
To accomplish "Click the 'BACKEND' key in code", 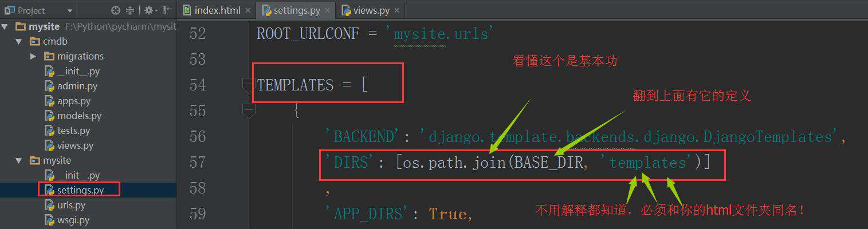I will (x=365, y=137).
